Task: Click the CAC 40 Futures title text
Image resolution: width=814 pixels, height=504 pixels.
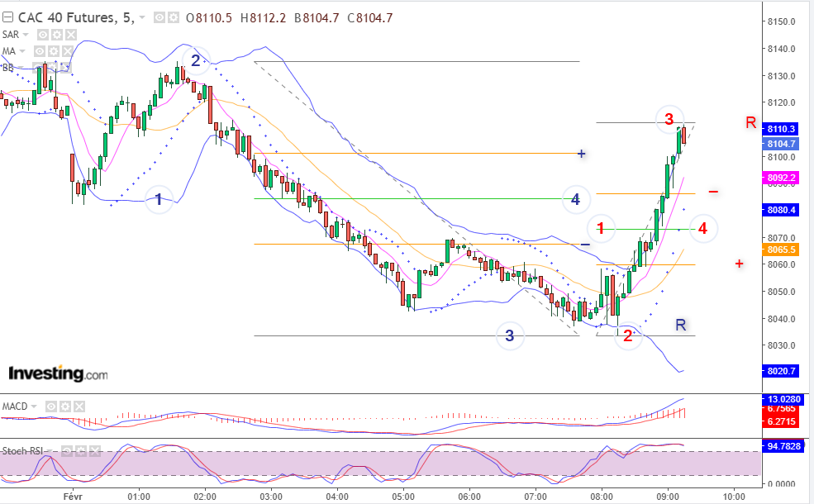Action: [x=76, y=18]
